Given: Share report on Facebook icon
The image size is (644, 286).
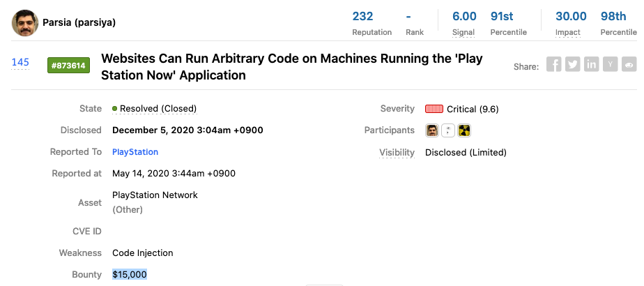Looking at the screenshot, I should click(x=553, y=64).
